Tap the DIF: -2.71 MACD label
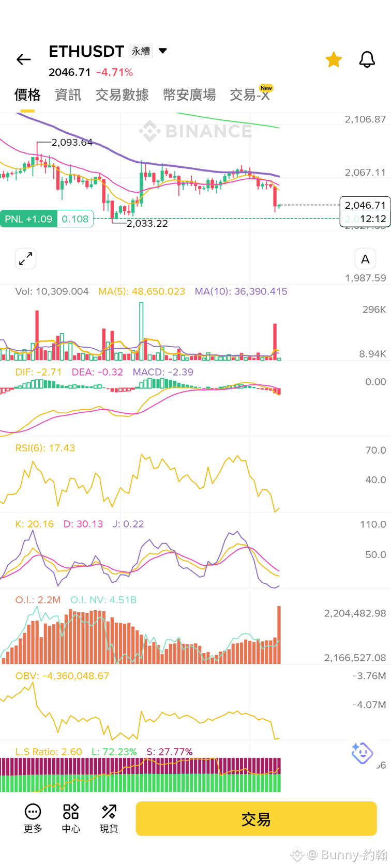This screenshot has height=868, width=391. (38, 372)
